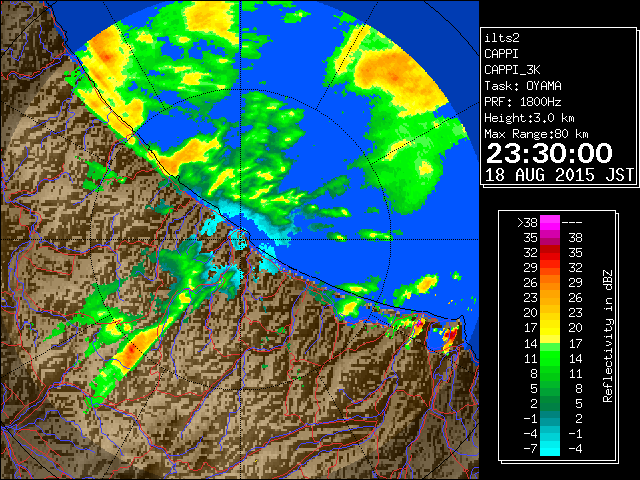Pick the dark red 32 to 35 dBZ swatch
Image resolution: width=640 pixels, height=480 pixels.
550,253
